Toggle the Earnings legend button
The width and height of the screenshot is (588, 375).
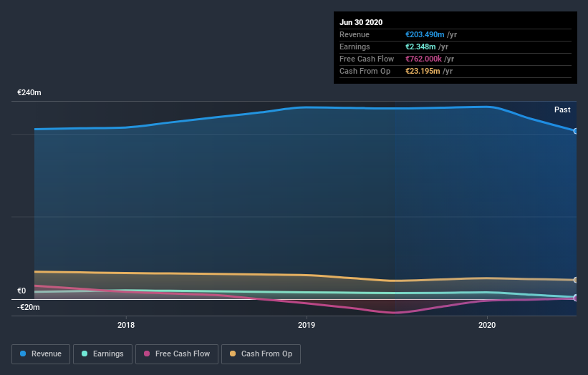coord(102,354)
